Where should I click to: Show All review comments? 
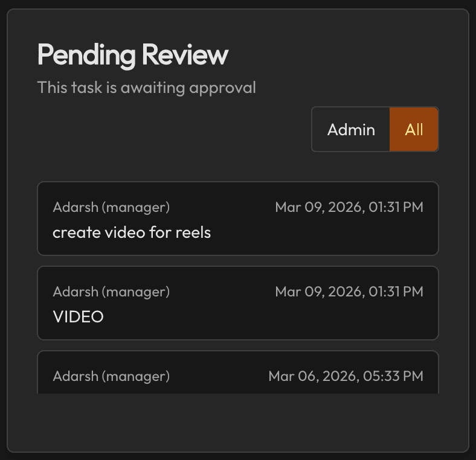point(414,130)
